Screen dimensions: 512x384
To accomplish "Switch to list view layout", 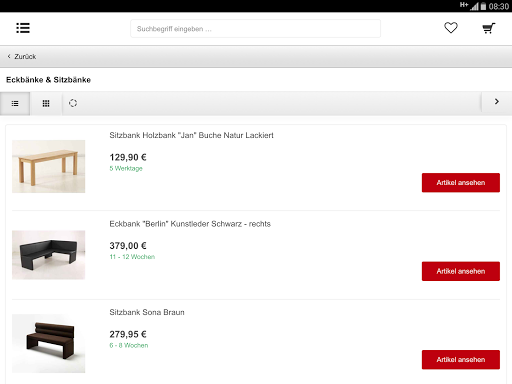I will [x=15, y=104].
